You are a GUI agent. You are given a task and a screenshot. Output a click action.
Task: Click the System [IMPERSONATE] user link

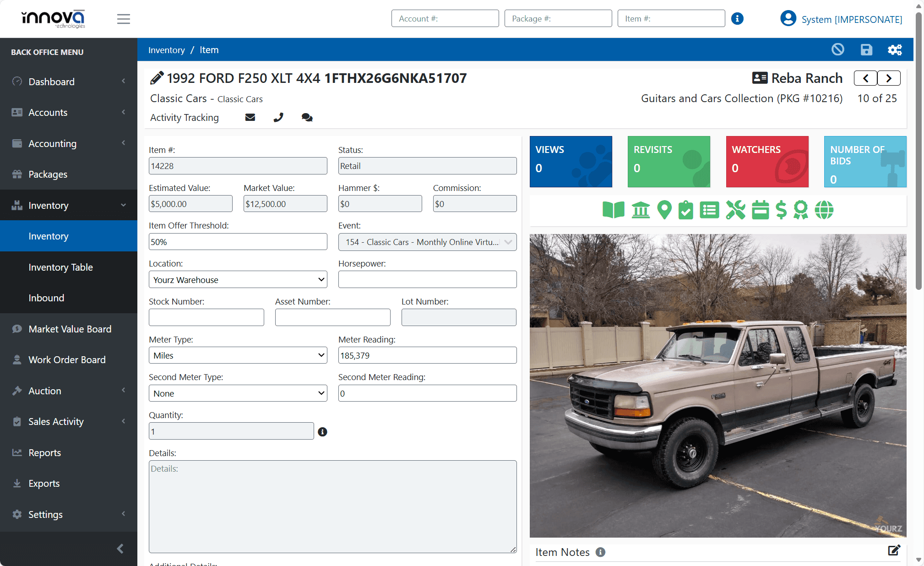pyautogui.click(x=852, y=19)
